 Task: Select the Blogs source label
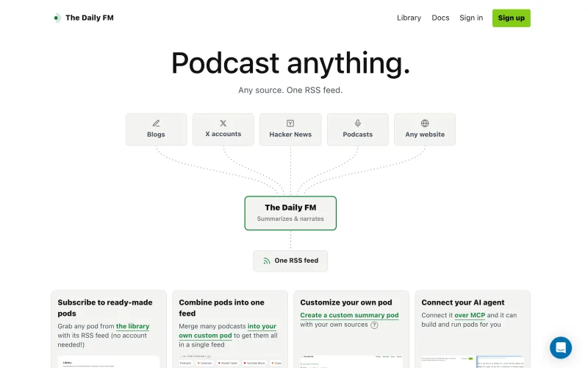click(156, 135)
